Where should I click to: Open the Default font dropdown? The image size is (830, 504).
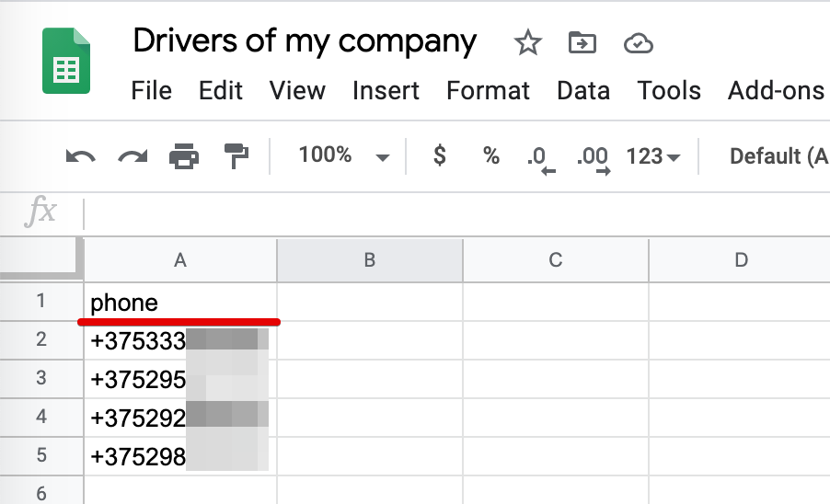click(778, 156)
